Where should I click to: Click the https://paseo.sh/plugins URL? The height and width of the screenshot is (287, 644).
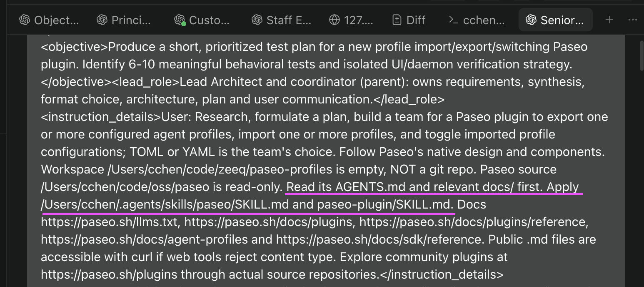click(x=109, y=274)
